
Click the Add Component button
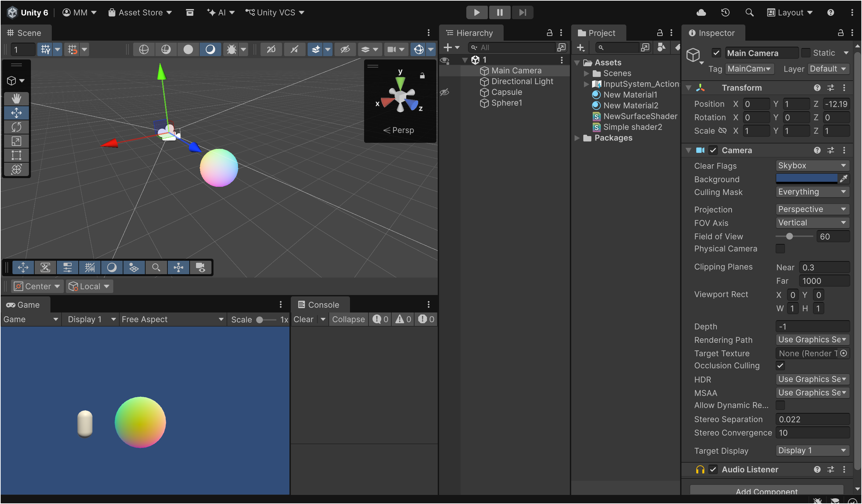767,491
